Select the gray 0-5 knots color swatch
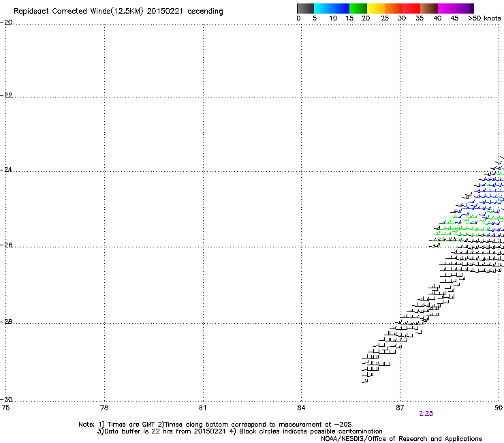The image size is (504, 443). (x=305, y=8)
